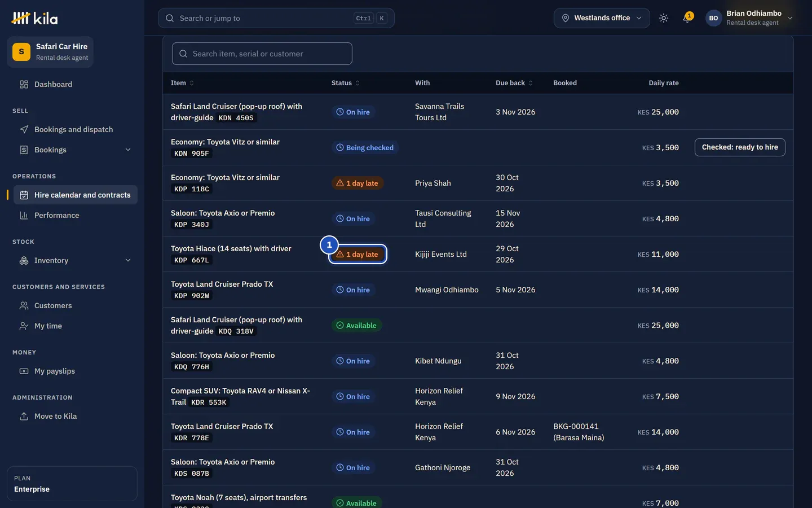Click the KES 11,000 daily rate
Viewport: 812px width, 508px height.
point(658,254)
